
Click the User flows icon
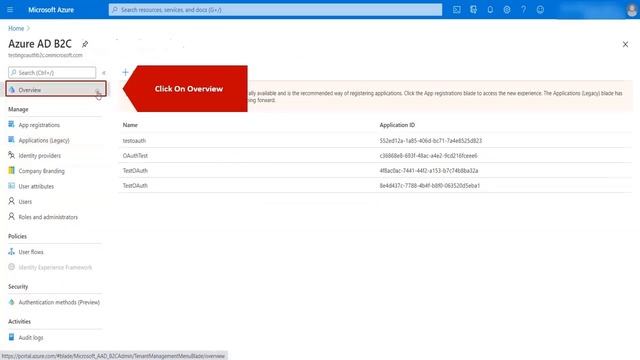coord(11,251)
